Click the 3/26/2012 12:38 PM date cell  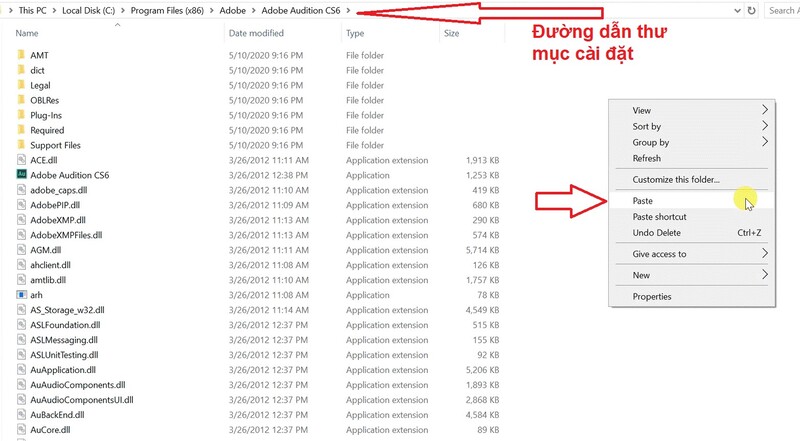[268, 175]
